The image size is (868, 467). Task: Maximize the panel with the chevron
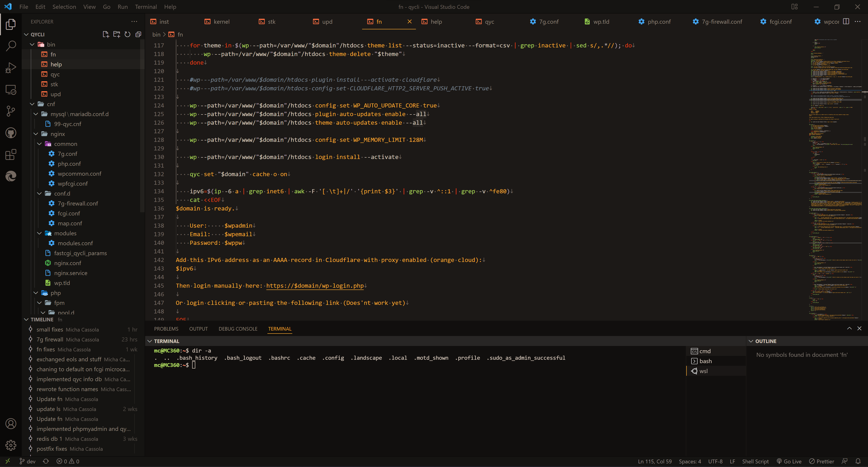pos(849,329)
